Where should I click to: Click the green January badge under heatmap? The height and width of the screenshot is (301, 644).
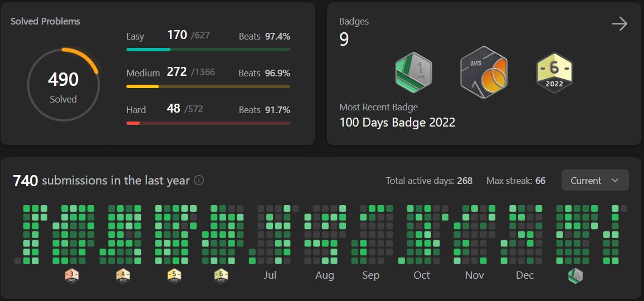(575, 275)
